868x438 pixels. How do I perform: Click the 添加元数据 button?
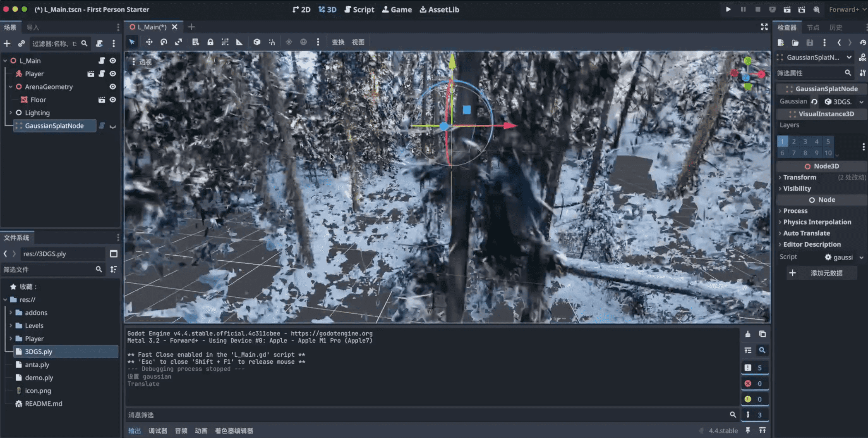coord(822,273)
